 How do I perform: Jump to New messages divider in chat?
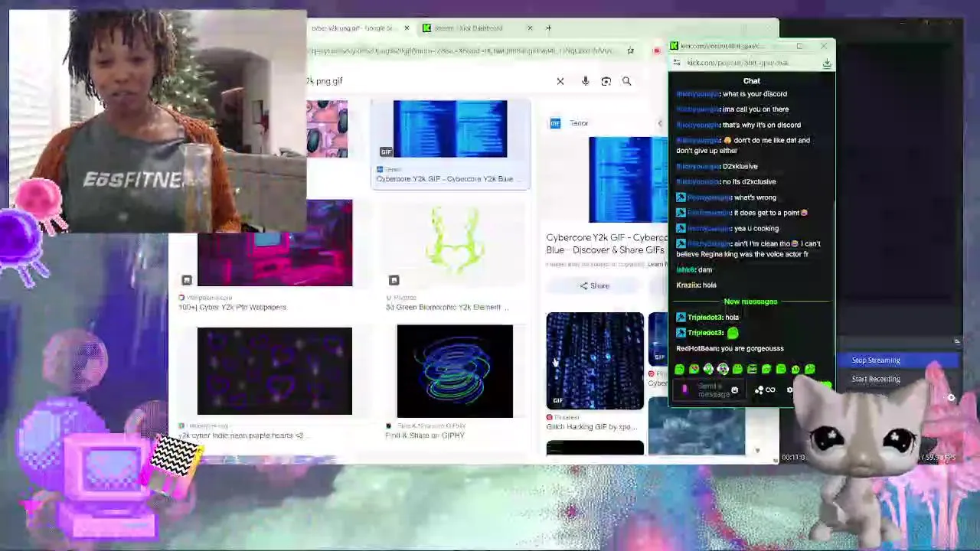(x=750, y=302)
